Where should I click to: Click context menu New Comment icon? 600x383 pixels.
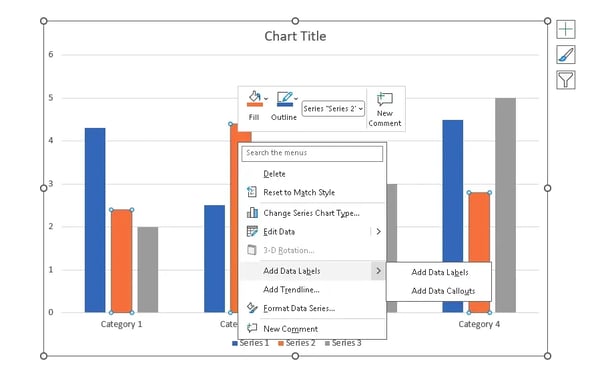(252, 328)
